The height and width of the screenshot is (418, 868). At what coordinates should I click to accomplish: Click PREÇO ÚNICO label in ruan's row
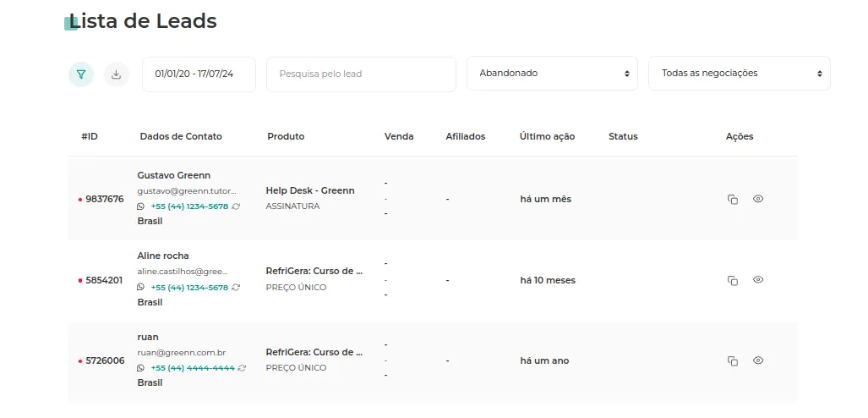click(x=296, y=367)
